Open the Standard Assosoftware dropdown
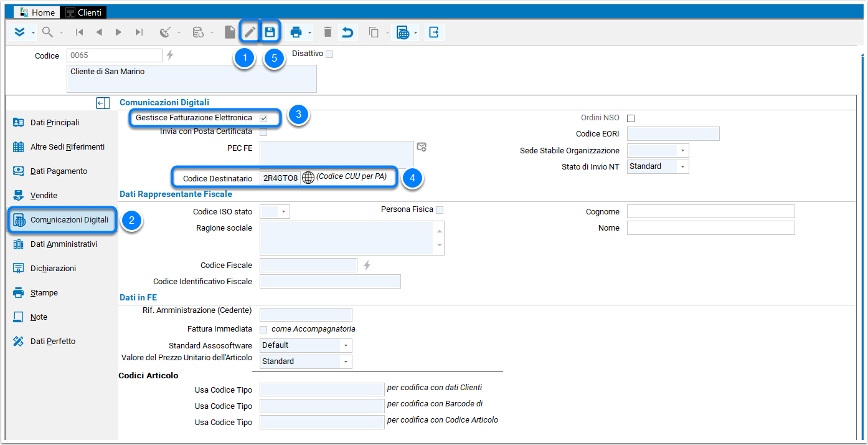Image resolution: width=868 pixels, height=445 pixels. point(346,345)
